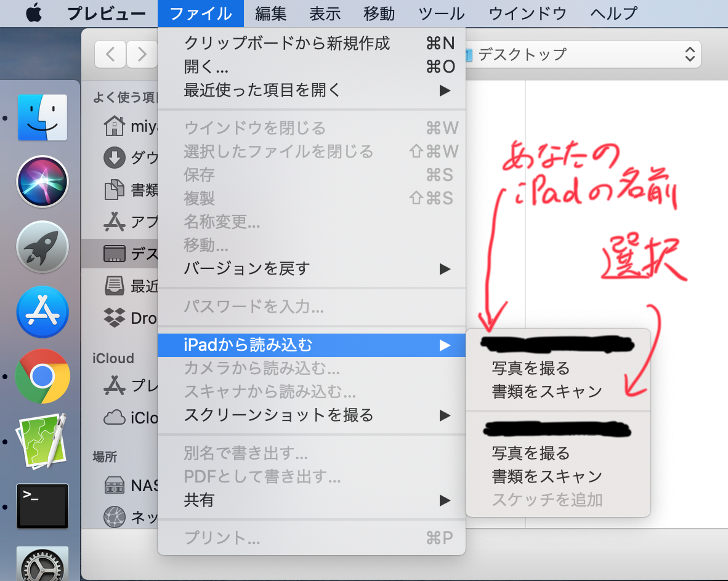Open the プレビュー application menu
This screenshot has width=728, height=581.
tap(107, 14)
